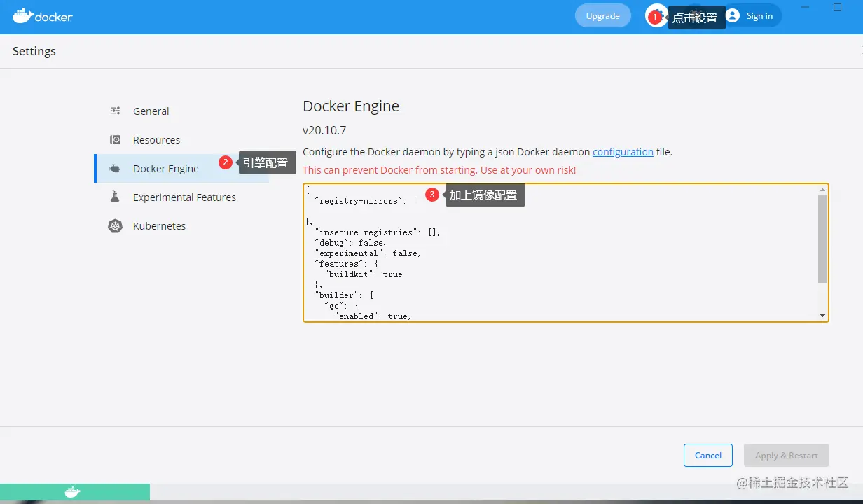
Task: Click the Resources camera-like icon
Action: (x=116, y=139)
